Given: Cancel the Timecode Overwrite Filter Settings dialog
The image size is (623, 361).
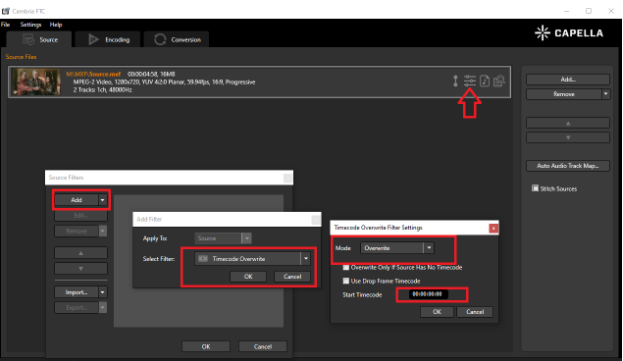Looking at the screenshot, I should click(x=475, y=312).
